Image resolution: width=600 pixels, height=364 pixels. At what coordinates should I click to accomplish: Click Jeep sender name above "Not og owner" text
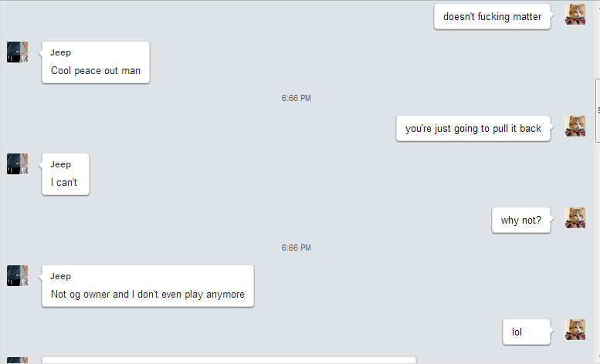click(60, 276)
